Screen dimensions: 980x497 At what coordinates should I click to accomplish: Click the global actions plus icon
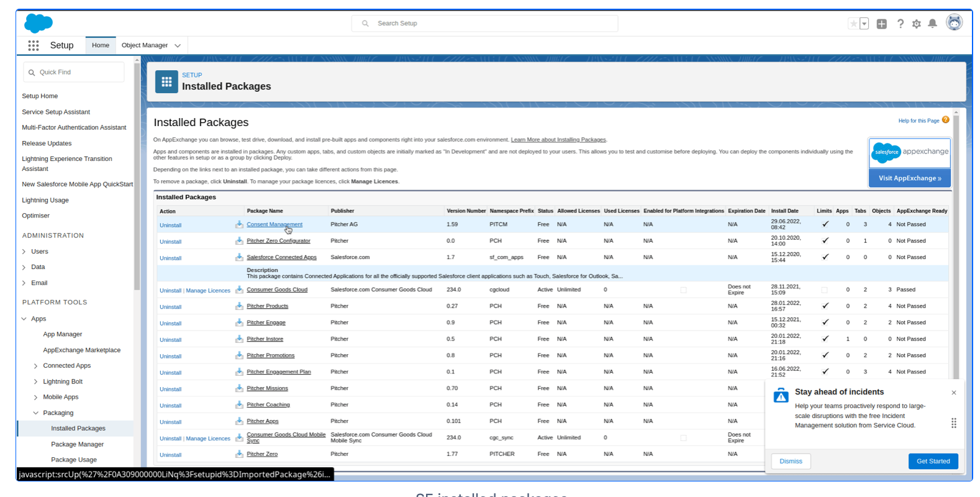(x=881, y=24)
